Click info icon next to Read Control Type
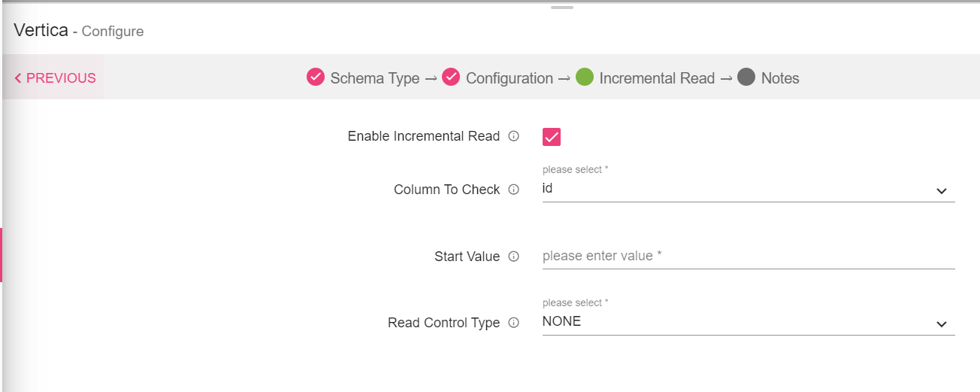The image size is (980, 392). coord(514,323)
